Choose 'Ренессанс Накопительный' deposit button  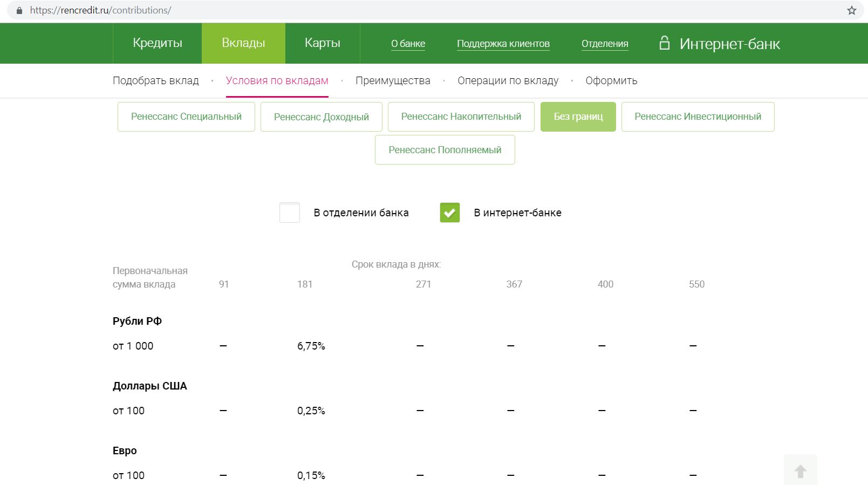point(461,117)
